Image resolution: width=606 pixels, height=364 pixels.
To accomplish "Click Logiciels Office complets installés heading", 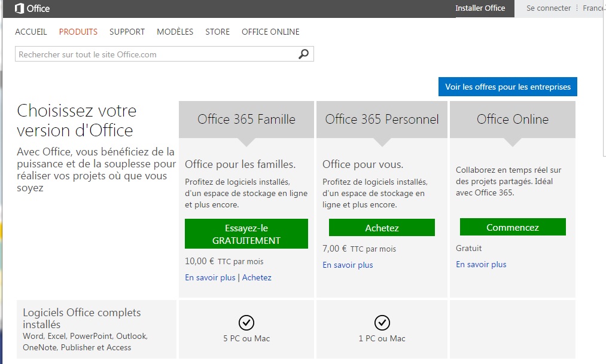I will coord(81,318).
